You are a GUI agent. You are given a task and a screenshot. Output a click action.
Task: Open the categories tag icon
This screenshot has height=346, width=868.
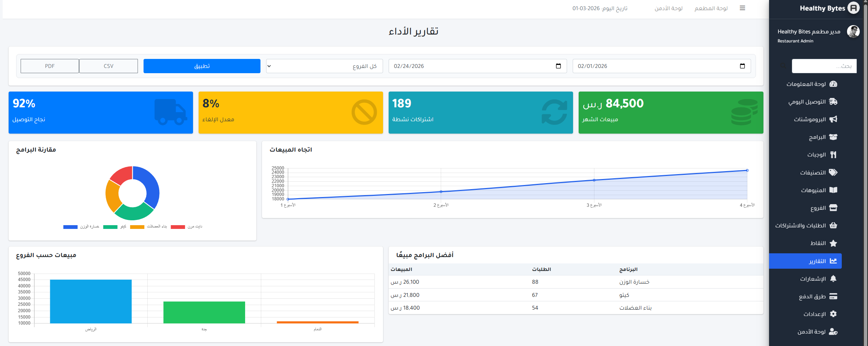[833, 173]
